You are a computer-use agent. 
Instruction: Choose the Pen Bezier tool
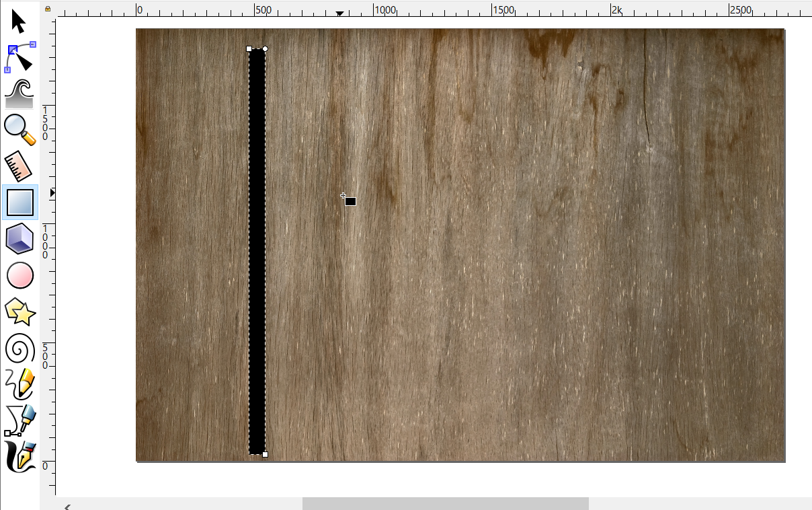click(19, 421)
